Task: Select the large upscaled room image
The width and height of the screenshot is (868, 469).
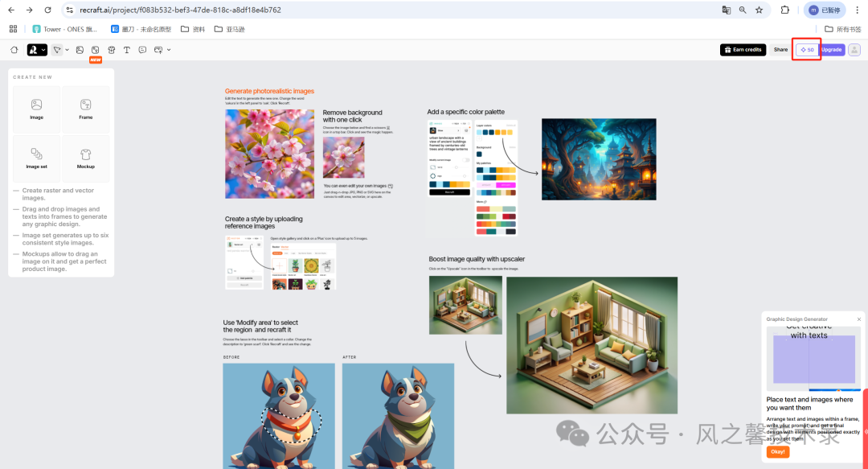Action: click(592, 345)
